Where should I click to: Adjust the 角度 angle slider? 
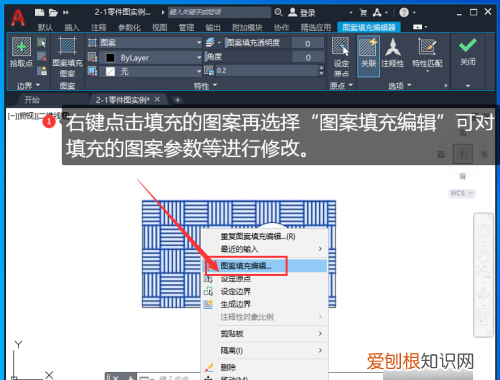tap(248, 57)
